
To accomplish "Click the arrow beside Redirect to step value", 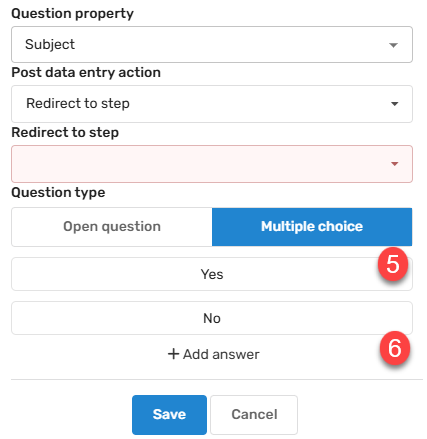I will click(x=394, y=104).
